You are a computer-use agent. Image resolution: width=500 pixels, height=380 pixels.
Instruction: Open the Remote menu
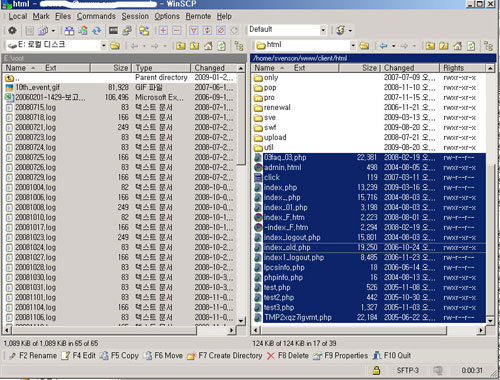coord(198,16)
